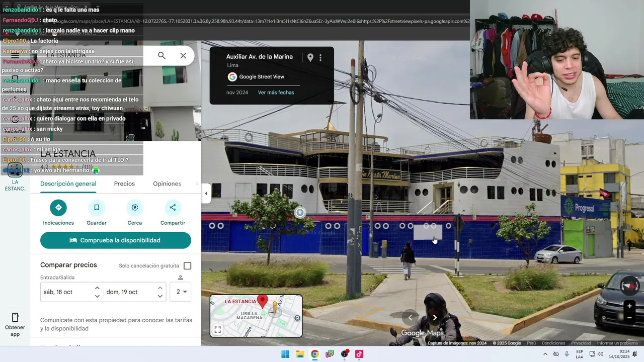Click the check-out date field dom, 19 oct
The image size is (644, 362).
134,292
